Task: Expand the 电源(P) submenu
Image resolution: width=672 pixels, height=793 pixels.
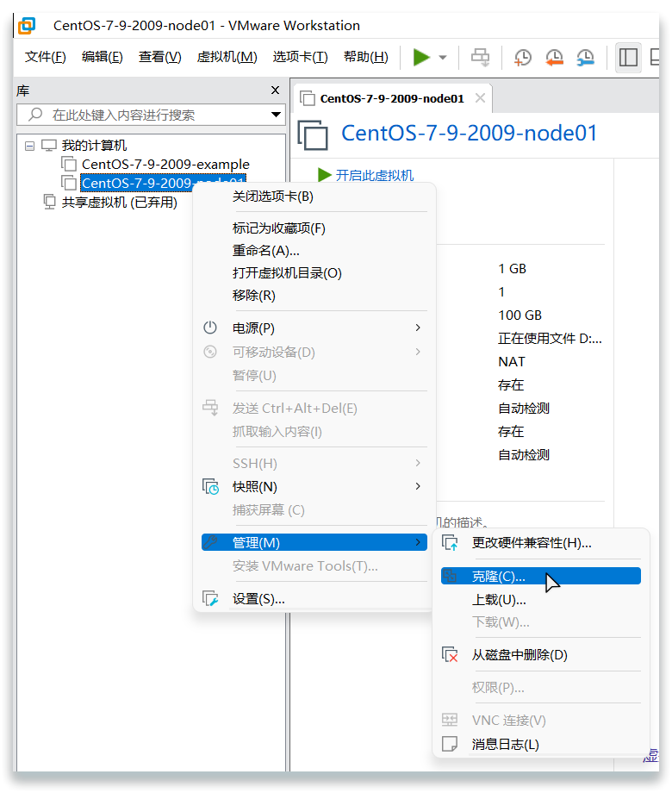Action: [x=314, y=328]
